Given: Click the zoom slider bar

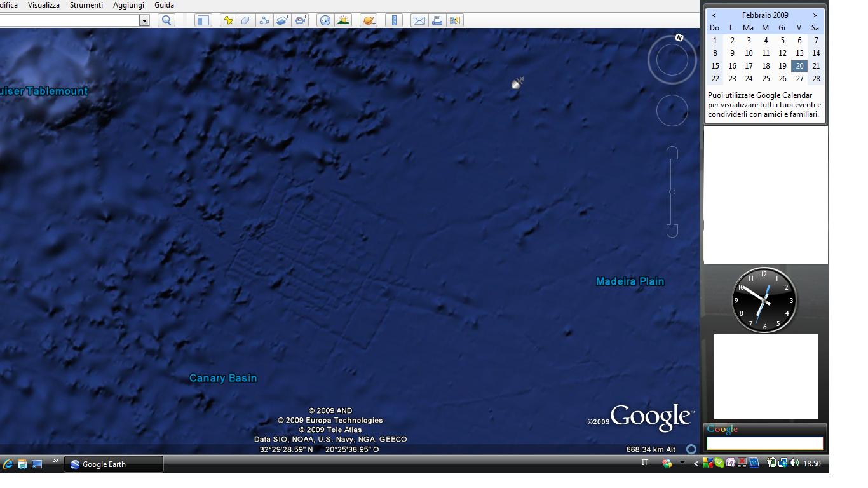Looking at the screenshot, I should pos(672,192).
